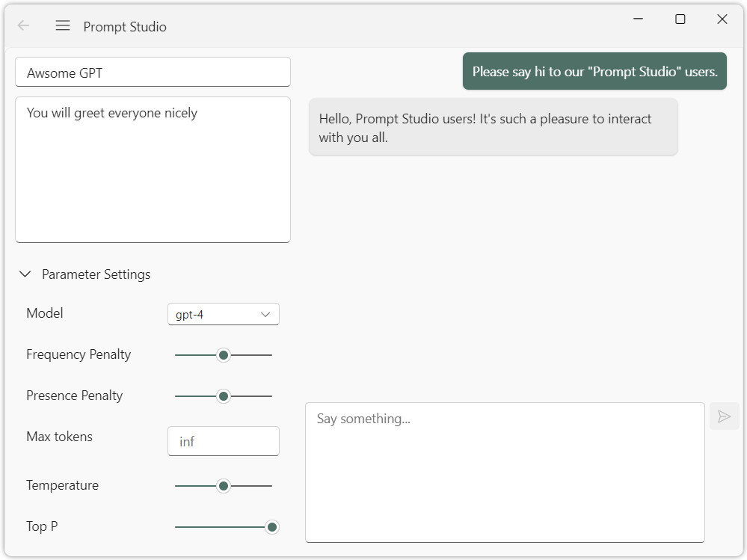Click the Frequency Penalty slider handle
Viewport: 747px width, 560px height.
click(223, 355)
